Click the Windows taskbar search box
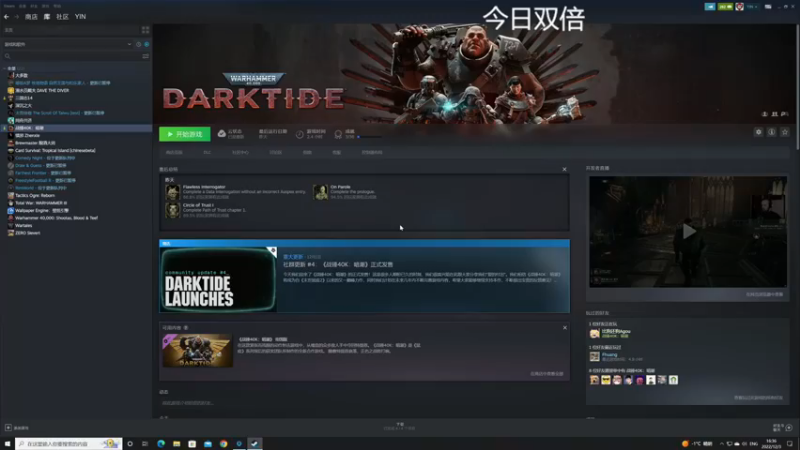Image resolution: width=800 pixels, height=450 pixels. (x=68, y=444)
